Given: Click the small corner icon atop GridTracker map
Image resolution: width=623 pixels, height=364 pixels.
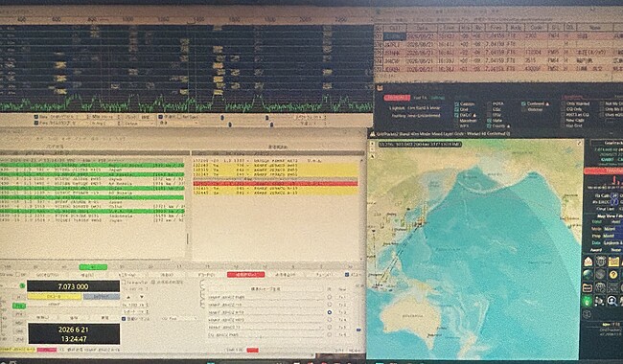Looking at the screenshot, I should tap(579, 144).
